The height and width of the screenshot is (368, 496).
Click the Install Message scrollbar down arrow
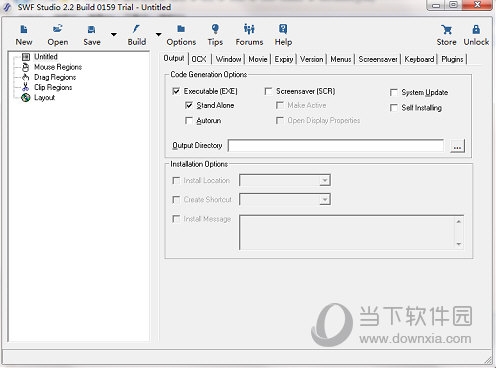pos(459,244)
